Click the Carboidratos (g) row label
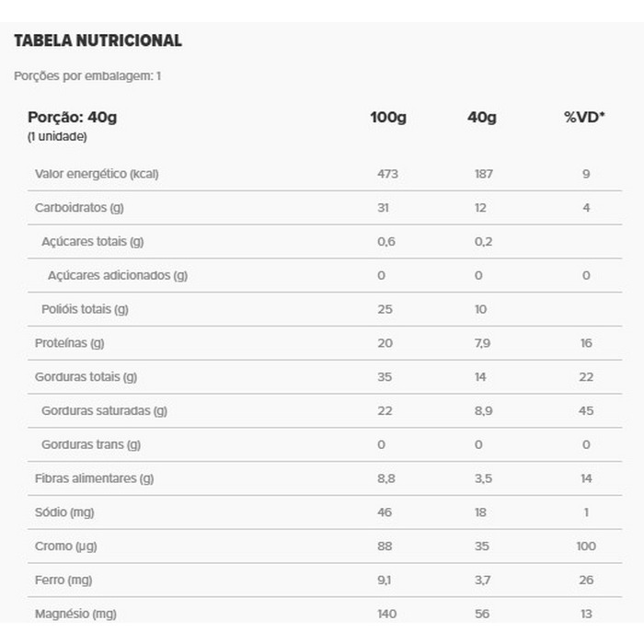 tap(79, 208)
